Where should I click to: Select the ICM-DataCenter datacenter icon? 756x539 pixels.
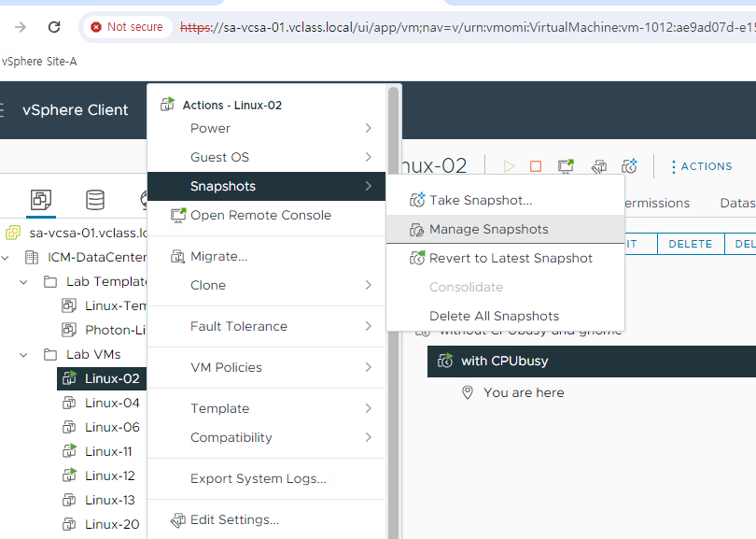[x=32, y=257]
